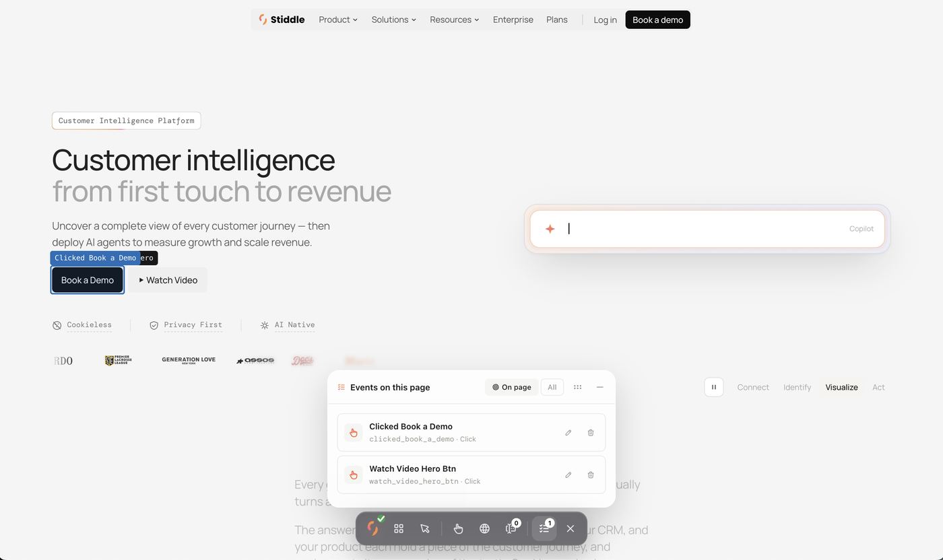Viewport: 943px width, 560px height.
Task: Click the clicked_book_a_demo identifier text
Action: (412, 439)
